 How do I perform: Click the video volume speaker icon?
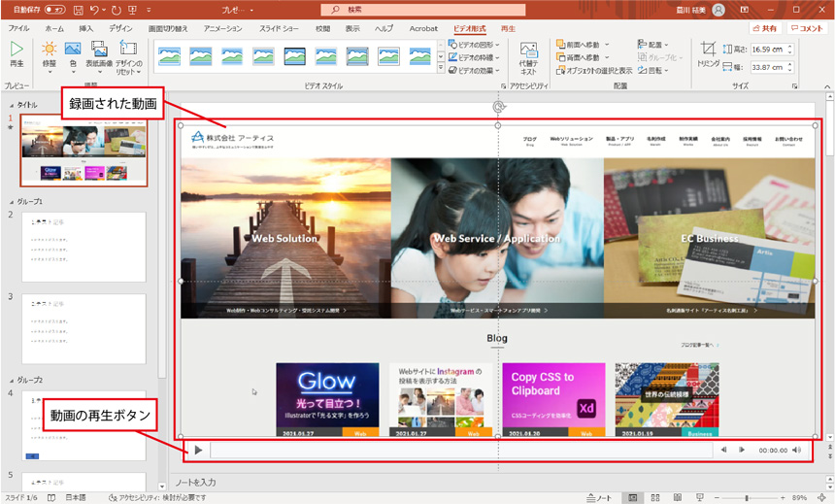pos(796,451)
